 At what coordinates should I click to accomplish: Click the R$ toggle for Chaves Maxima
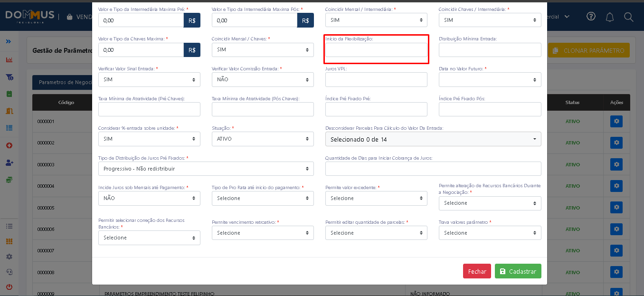click(192, 50)
